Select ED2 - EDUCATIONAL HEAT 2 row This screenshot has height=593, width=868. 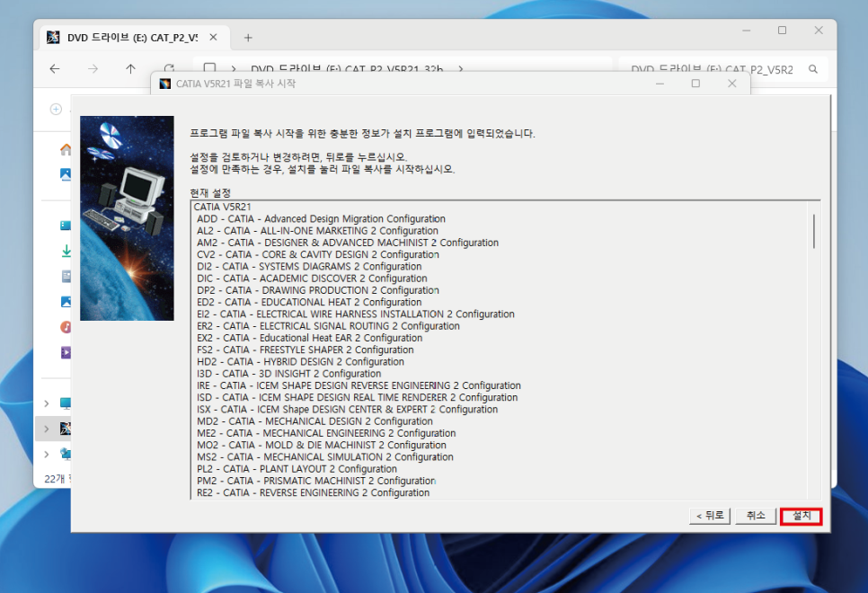click(309, 302)
